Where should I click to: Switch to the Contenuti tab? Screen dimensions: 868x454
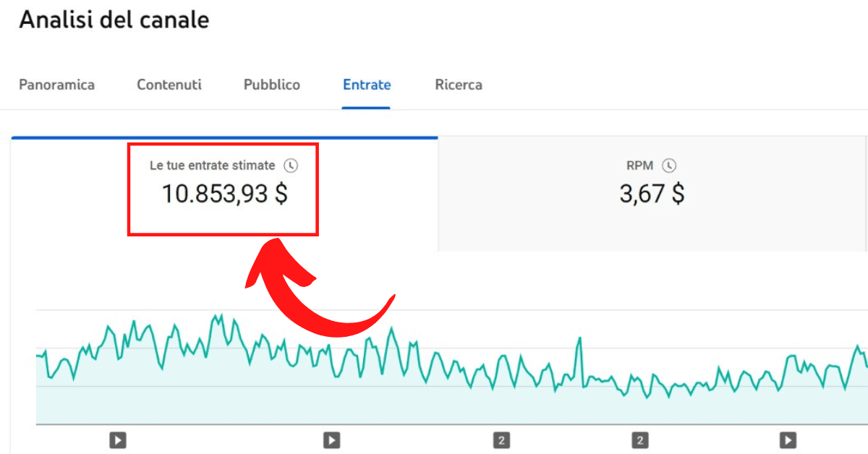click(169, 85)
